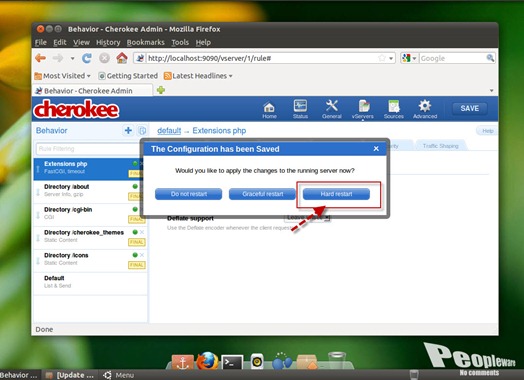Click Firefox back arrow

[40, 58]
